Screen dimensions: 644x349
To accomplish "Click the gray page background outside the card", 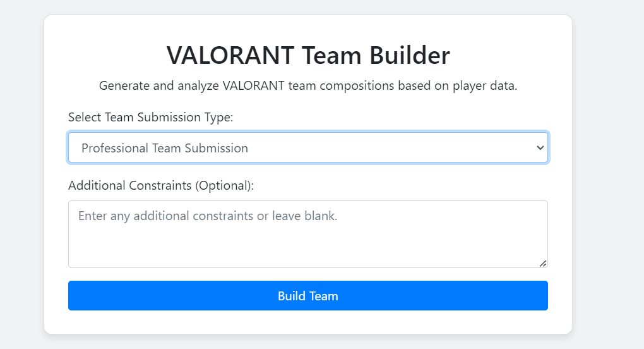I will coord(606,190).
